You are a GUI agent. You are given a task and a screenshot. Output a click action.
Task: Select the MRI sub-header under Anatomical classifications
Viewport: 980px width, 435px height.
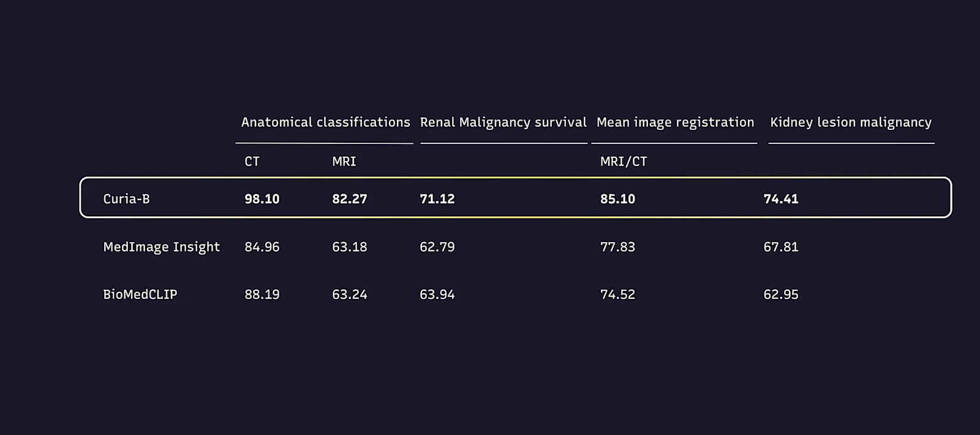click(344, 161)
